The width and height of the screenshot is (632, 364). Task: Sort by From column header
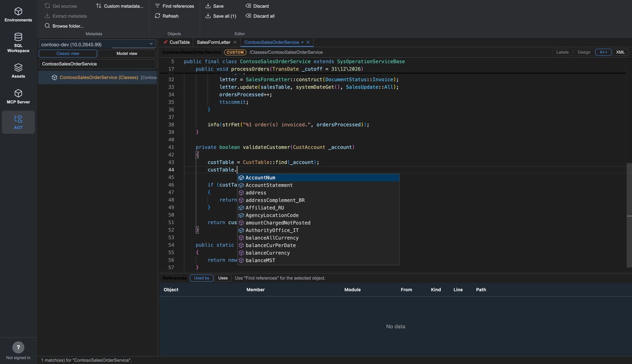(406, 290)
